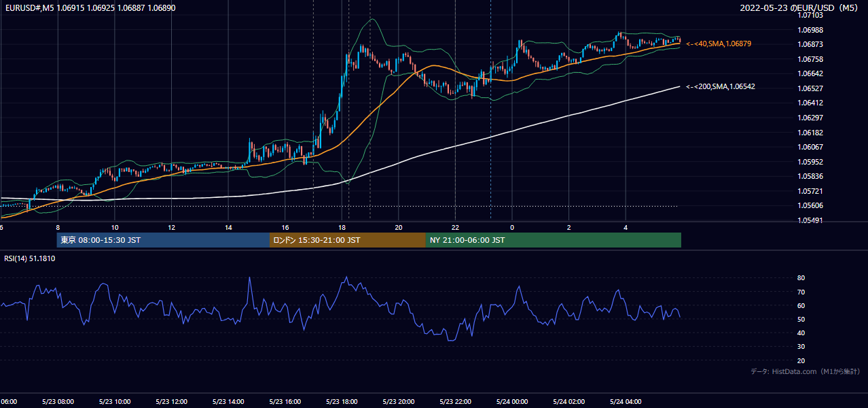Screen dimensions: 868x408
Task: Click hour tick 10 on price chart axis
Action: [x=115, y=227]
